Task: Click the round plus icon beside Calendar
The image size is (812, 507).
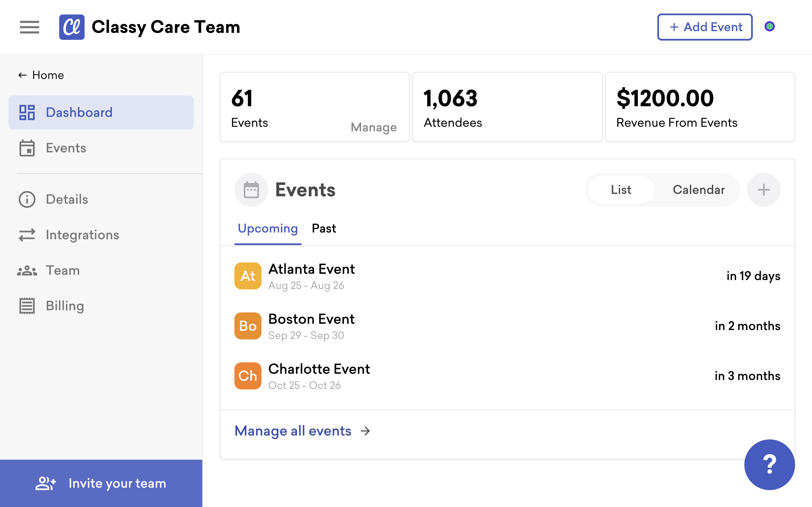Action: (x=763, y=190)
